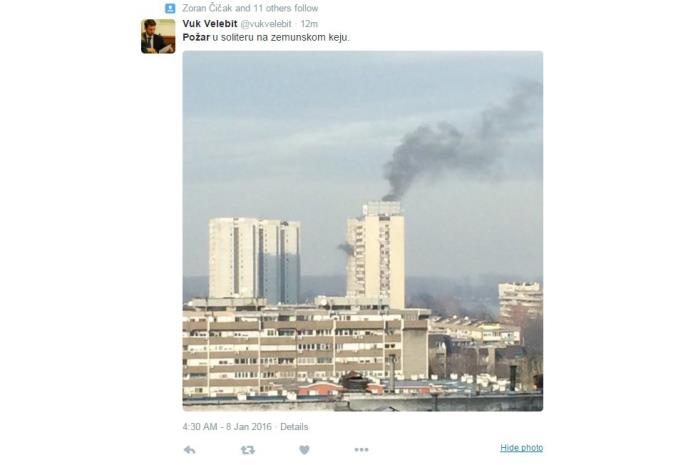The image size is (688, 465).
Task: Click the 4:30 AM - 8 Jan 2016 date
Action: click(x=227, y=427)
